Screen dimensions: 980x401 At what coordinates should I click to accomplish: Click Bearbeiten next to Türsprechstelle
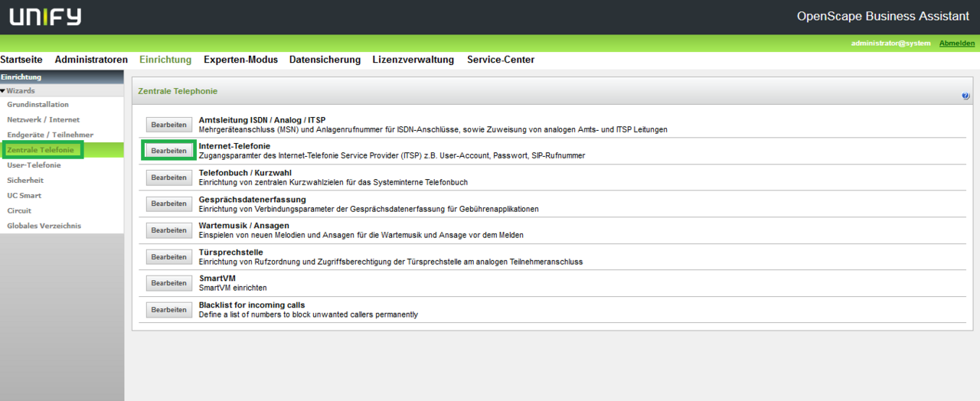click(168, 257)
